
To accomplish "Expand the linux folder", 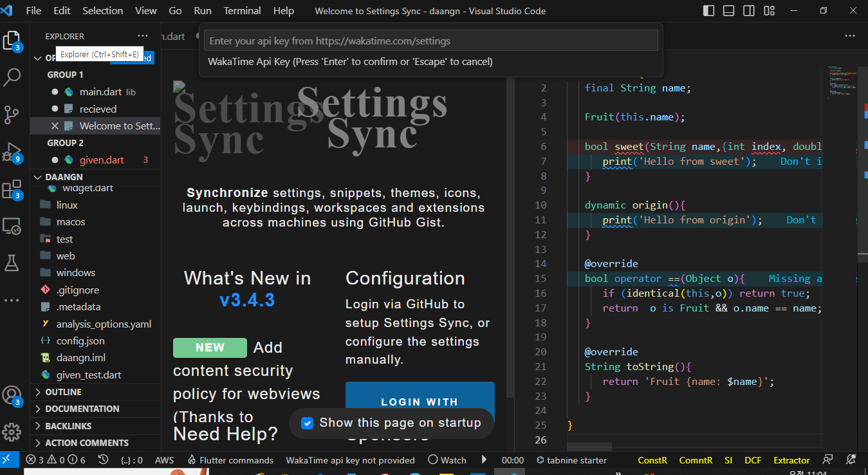I will (x=96, y=205).
